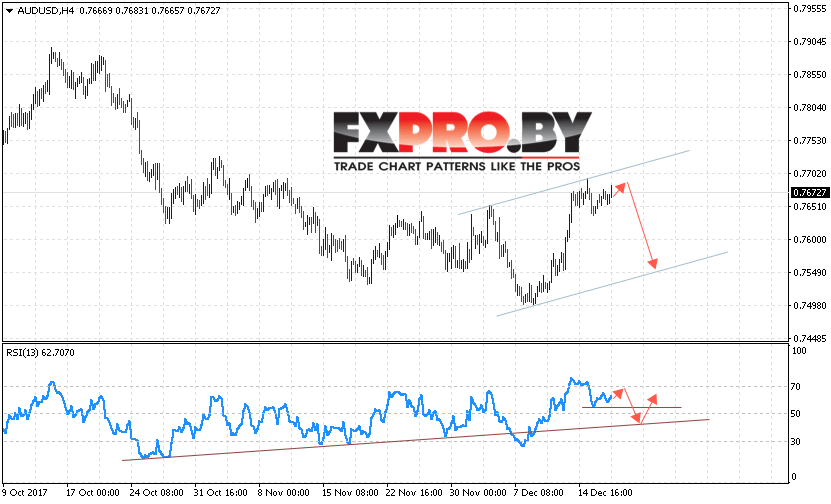The image size is (831, 504).
Task: Select the AUDUSD,H4 symbol title
Action: tap(46, 11)
